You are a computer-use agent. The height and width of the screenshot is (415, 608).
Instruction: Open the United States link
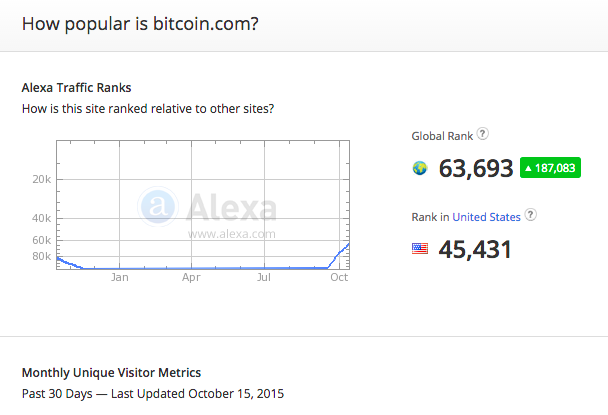486,217
